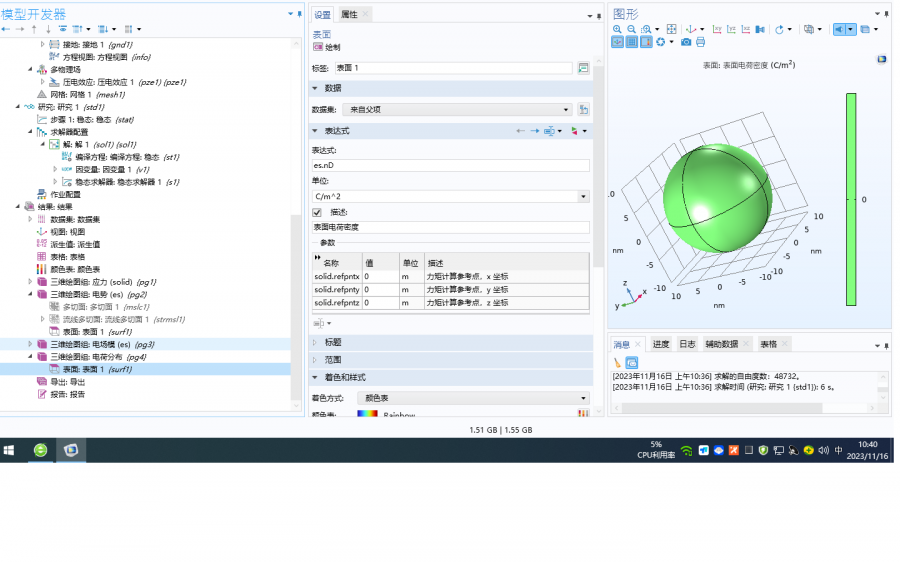
Task: Click the zoom in icon in graphics toolbar
Action: pos(618,29)
